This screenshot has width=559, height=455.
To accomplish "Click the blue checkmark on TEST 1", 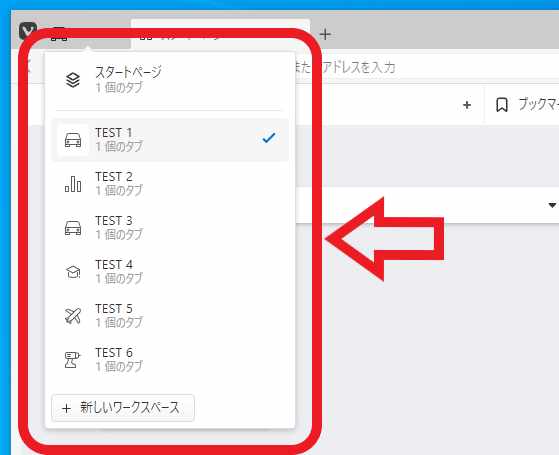I will click(268, 138).
